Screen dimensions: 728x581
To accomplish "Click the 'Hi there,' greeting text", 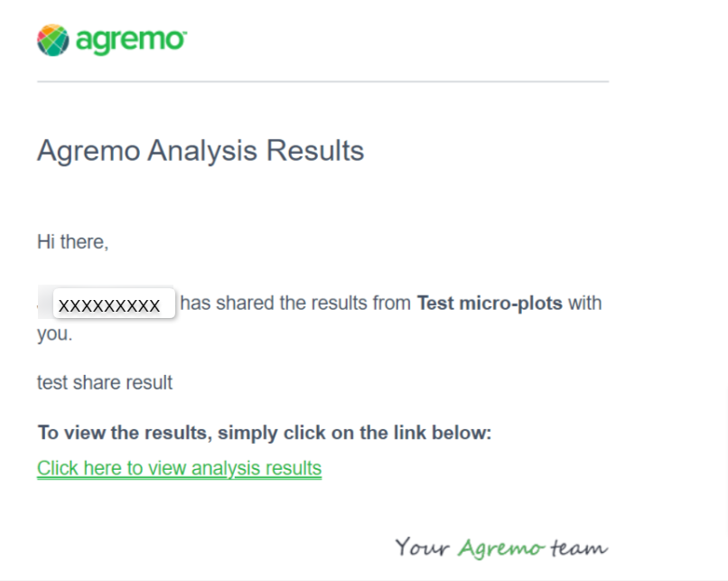I will (72, 242).
